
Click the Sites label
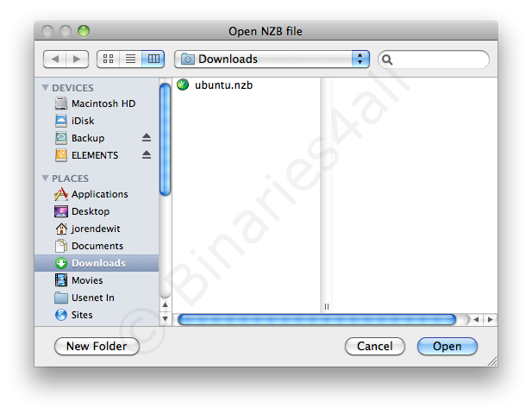click(x=82, y=315)
